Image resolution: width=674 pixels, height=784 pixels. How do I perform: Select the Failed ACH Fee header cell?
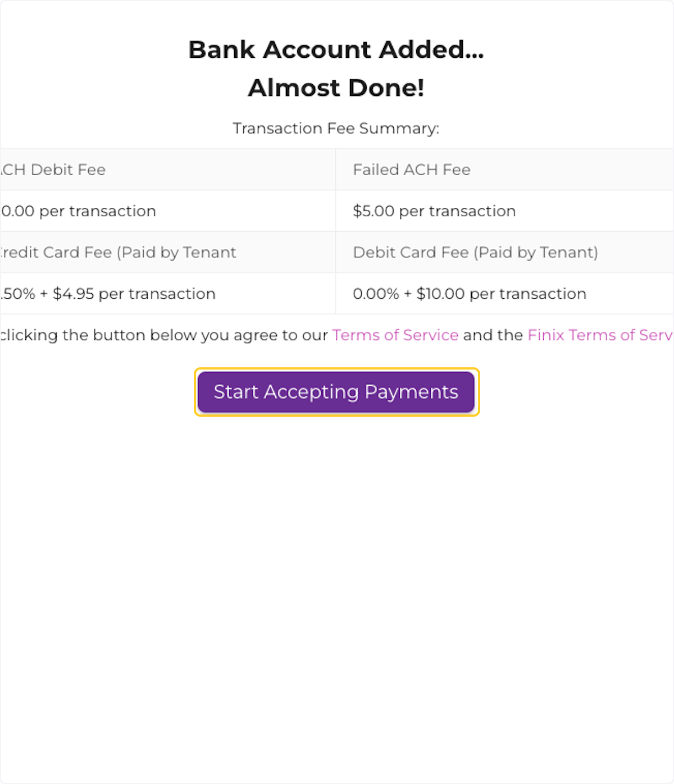tap(411, 170)
